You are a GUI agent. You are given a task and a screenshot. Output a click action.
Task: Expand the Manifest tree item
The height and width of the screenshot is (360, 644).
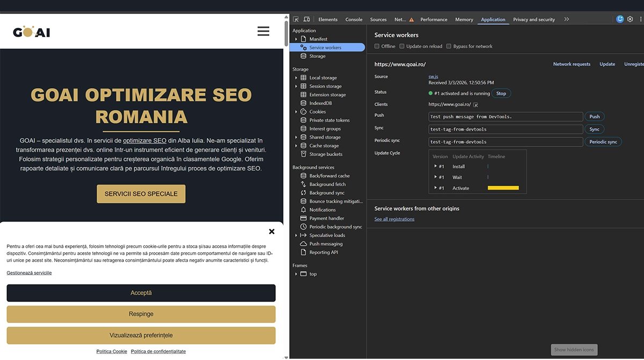pos(296,39)
